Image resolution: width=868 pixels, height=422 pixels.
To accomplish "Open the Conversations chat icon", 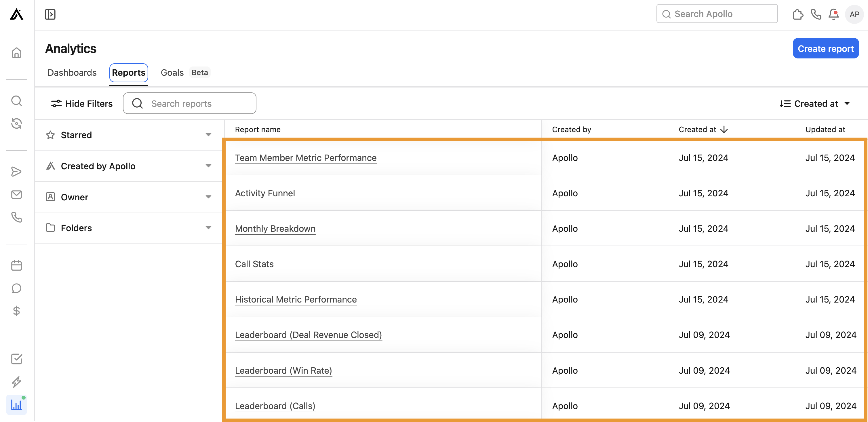I will point(16,288).
